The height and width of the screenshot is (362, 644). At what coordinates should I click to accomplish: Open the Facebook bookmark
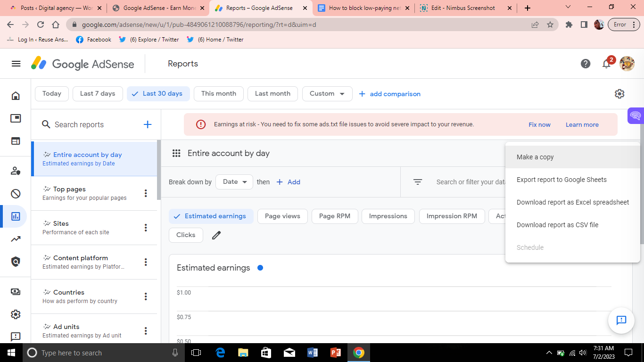[x=93, y=40]
